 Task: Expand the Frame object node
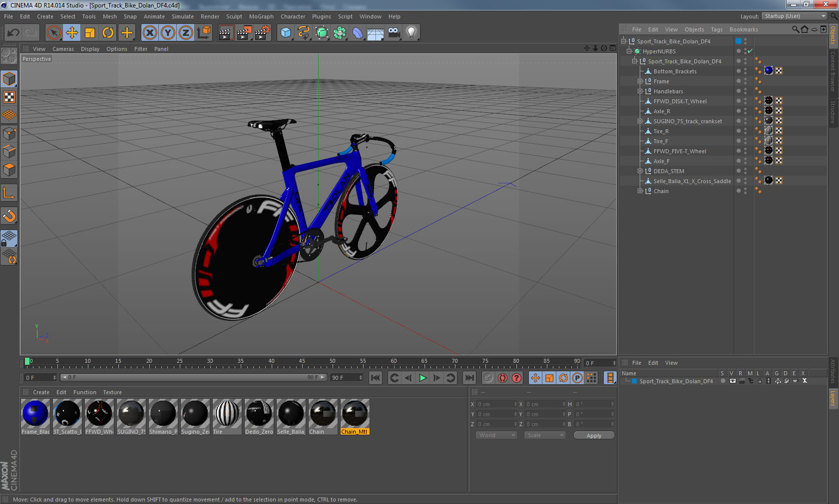pyautogui.click(x=640, y=81)
